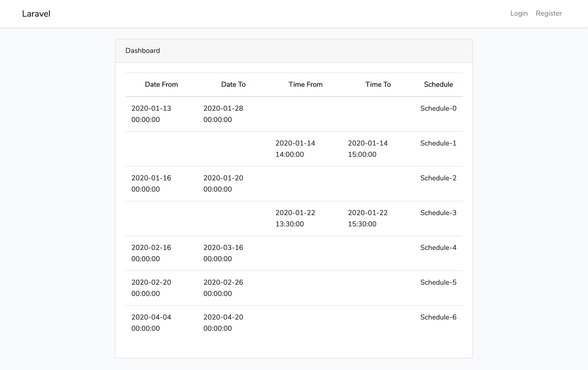Select the Schedule-6 cell
Screen dimensions: 588x370
pos(438,317)
